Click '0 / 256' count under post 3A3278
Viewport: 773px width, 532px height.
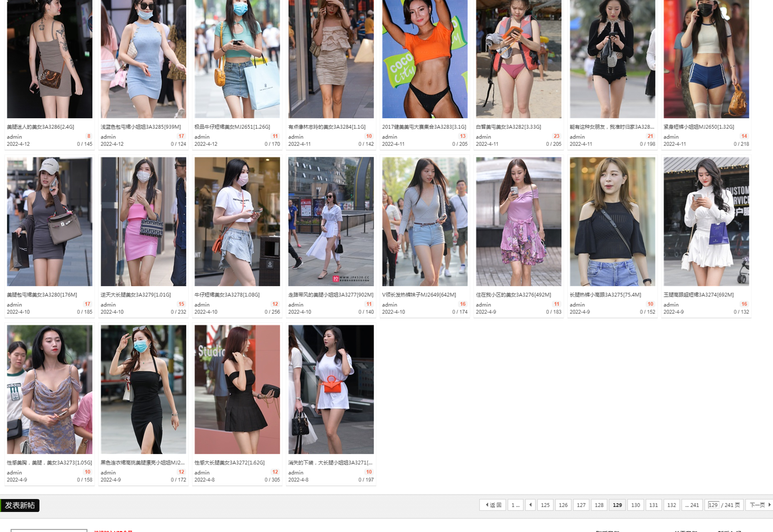click(272, 312)
